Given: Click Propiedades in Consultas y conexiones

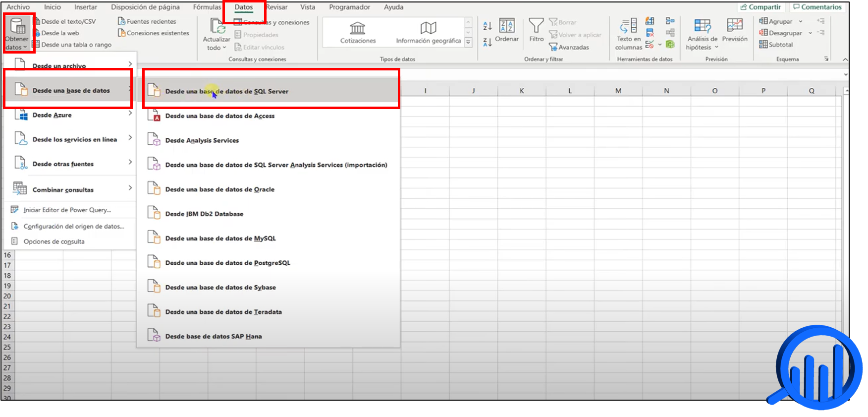Looking at the screenshot, I should click(256, 35).
